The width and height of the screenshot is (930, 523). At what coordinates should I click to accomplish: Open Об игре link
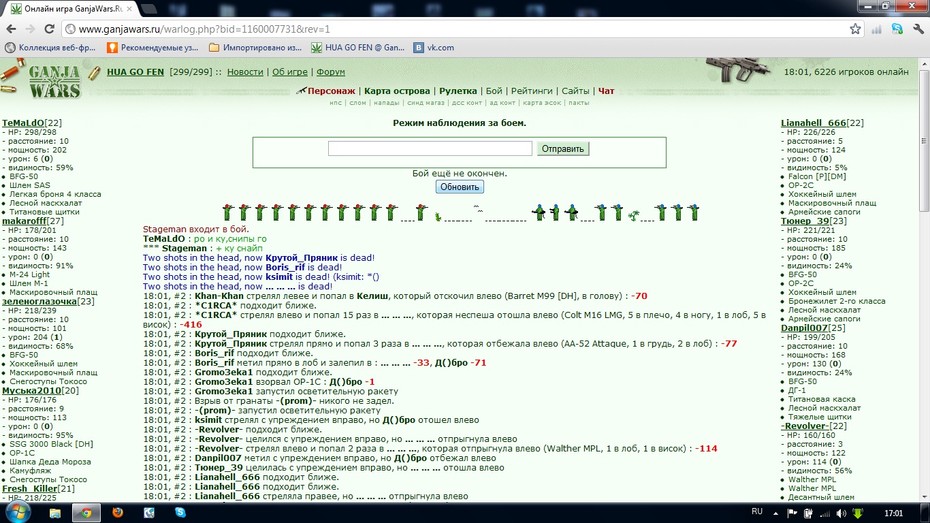pyautogui.click(x=289, y=72)
